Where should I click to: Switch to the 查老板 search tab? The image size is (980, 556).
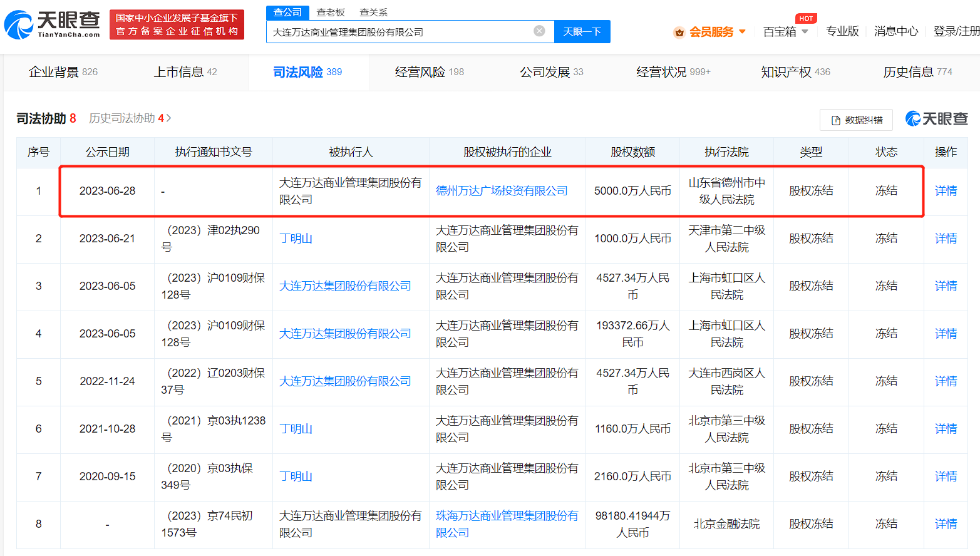click(331, 13)
